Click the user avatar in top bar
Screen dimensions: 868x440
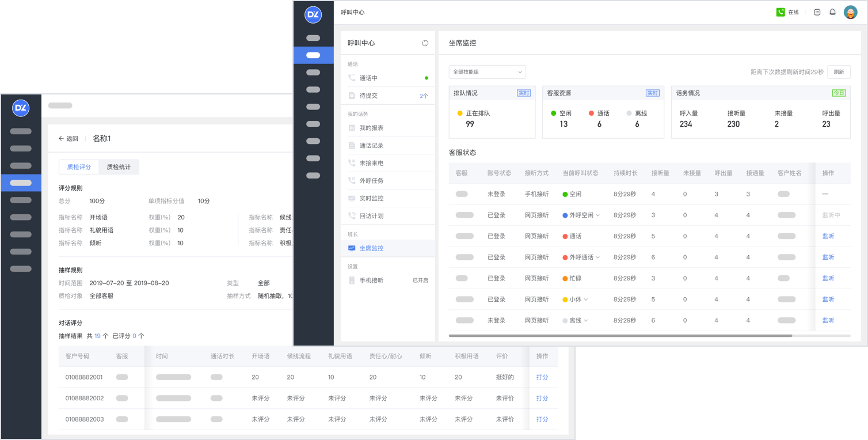(850, 12)
